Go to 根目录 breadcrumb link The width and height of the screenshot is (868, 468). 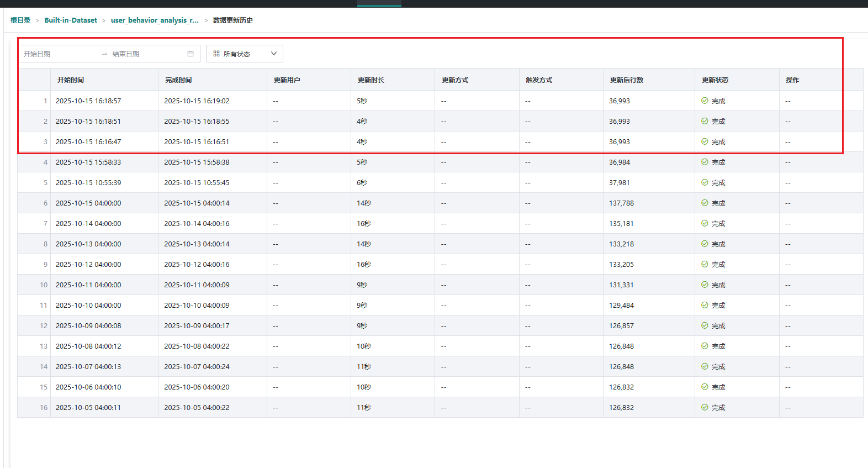pos(20,20)
